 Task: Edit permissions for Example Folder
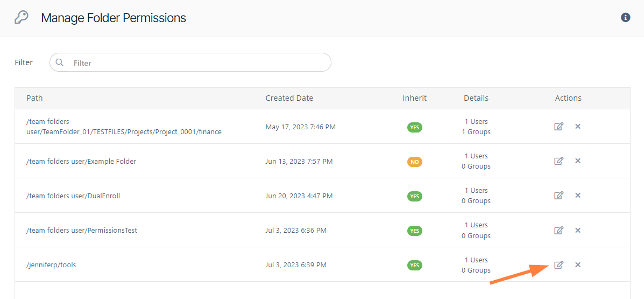(559, 161)
